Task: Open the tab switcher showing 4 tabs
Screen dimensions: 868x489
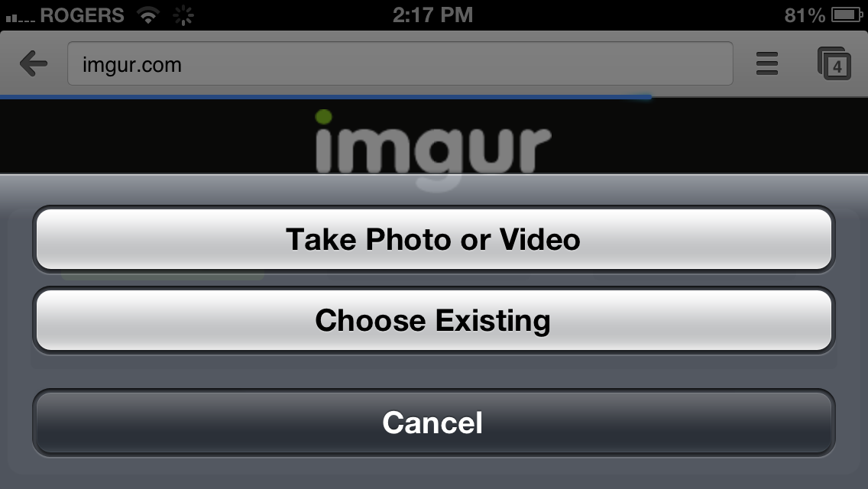Action: 834,63
